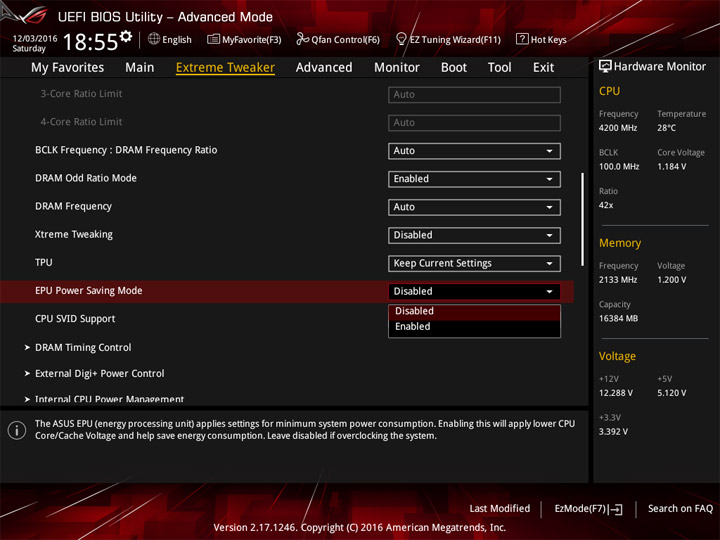Click the Hardware Monitor screen icon
Image resolution: width=720 pixels, height=540 pixels.
point(605,66)
